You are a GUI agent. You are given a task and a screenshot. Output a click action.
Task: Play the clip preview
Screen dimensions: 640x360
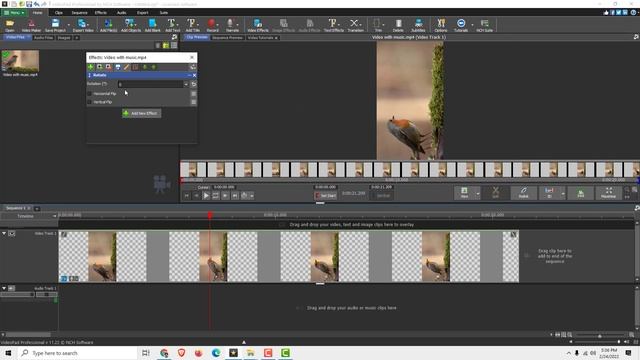click(206, 196)
